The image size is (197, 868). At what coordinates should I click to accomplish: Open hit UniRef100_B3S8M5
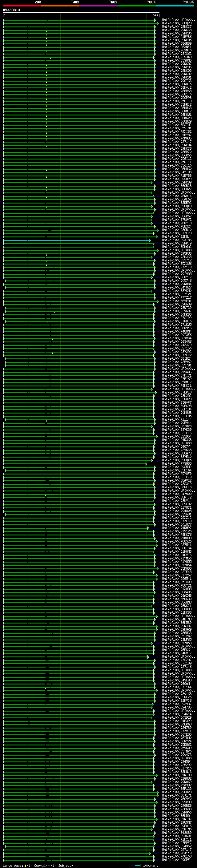[177, 61]
